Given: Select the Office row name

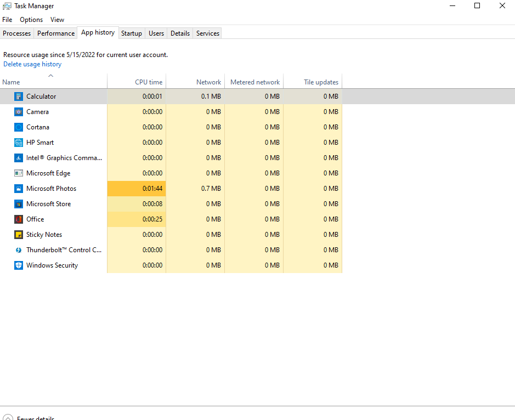Looking at the screenshot, I should pyautogui.click(x=35, y=219).
